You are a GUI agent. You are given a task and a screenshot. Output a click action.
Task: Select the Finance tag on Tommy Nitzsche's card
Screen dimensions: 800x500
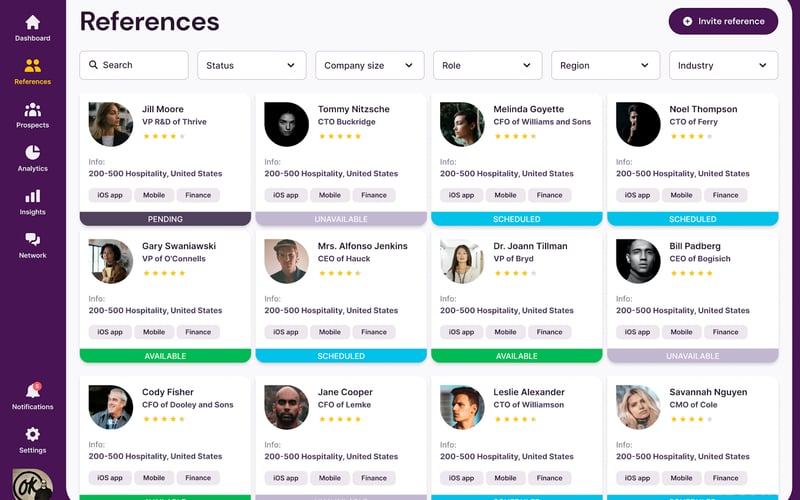(x=374, y=195)
